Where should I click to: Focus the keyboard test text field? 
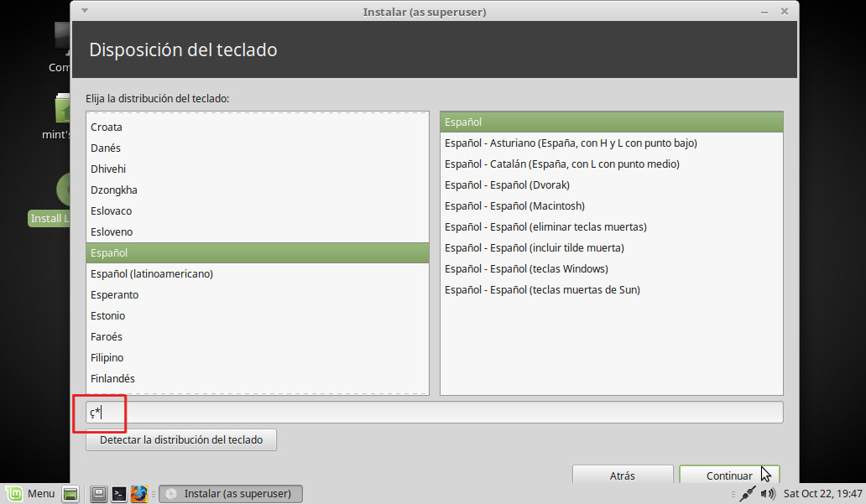[x=435, y=413]
